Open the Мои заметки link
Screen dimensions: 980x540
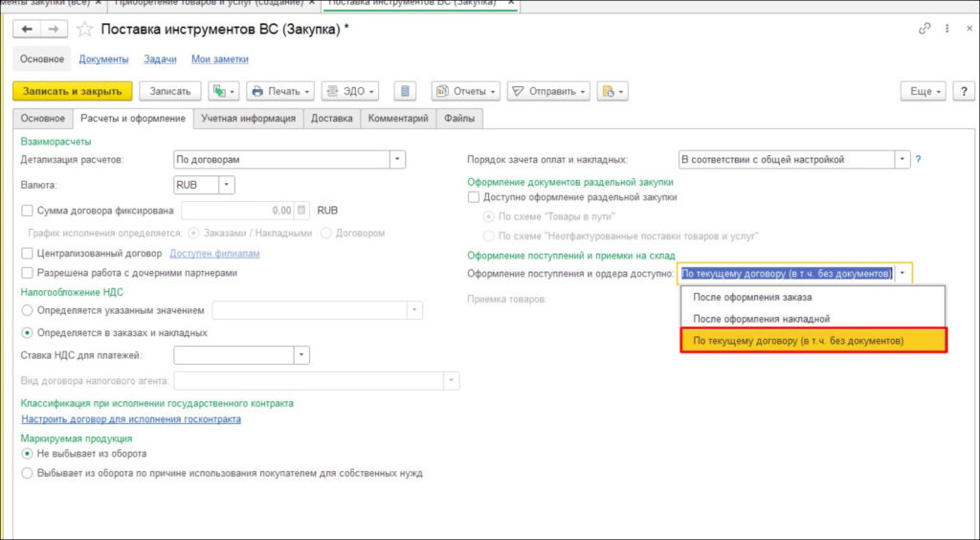coord(220,59)
